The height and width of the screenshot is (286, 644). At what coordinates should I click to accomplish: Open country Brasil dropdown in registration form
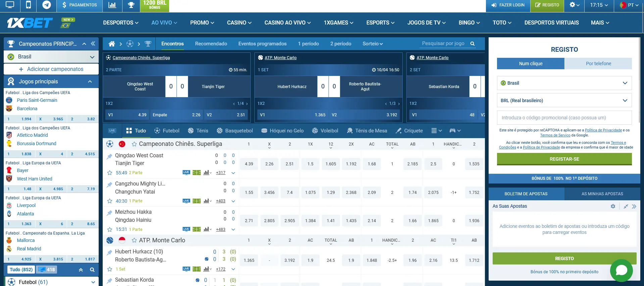pyautogui.click(x=564, y=83)
